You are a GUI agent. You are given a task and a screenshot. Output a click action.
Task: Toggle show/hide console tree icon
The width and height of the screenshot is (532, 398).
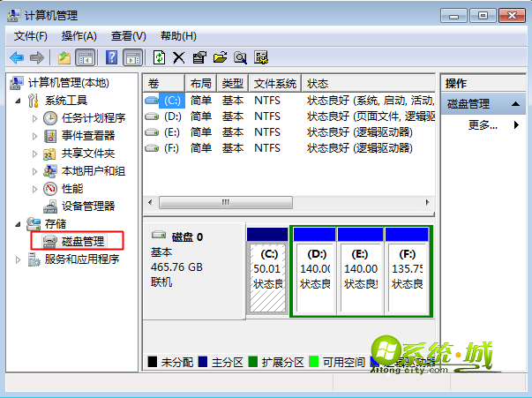(x=85, y=58)
